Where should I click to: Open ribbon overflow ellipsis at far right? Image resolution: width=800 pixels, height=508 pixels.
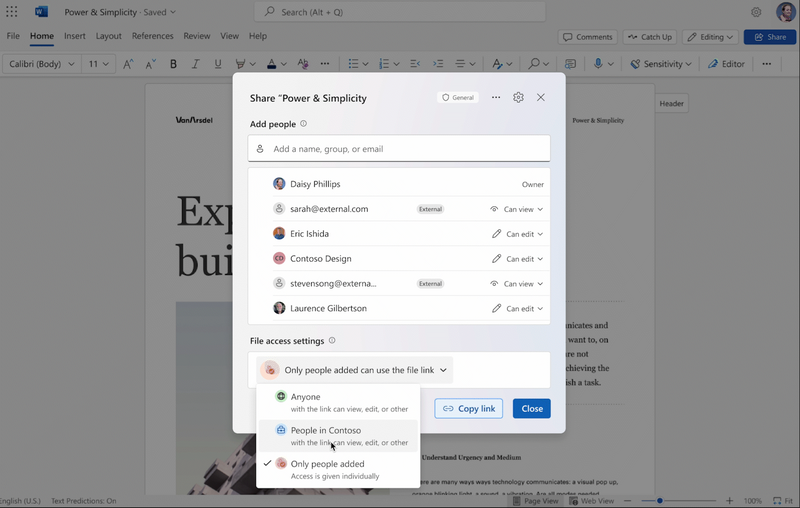point(766,64)
